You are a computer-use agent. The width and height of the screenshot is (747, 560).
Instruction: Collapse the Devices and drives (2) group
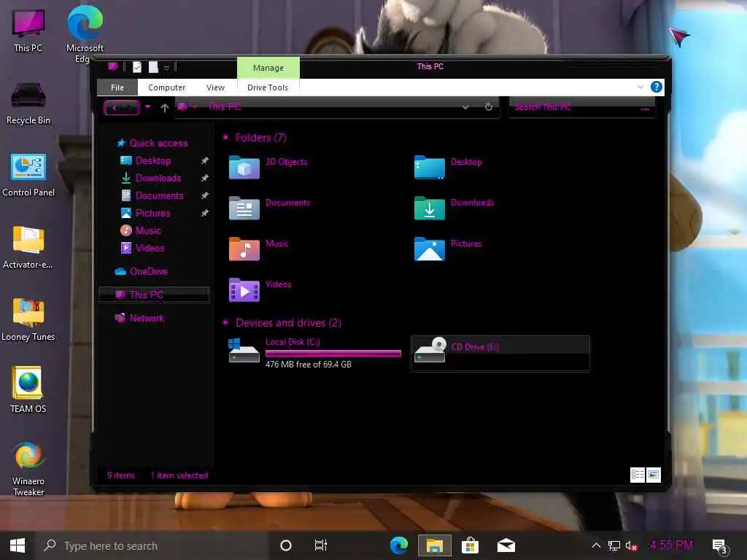[226, 323]
